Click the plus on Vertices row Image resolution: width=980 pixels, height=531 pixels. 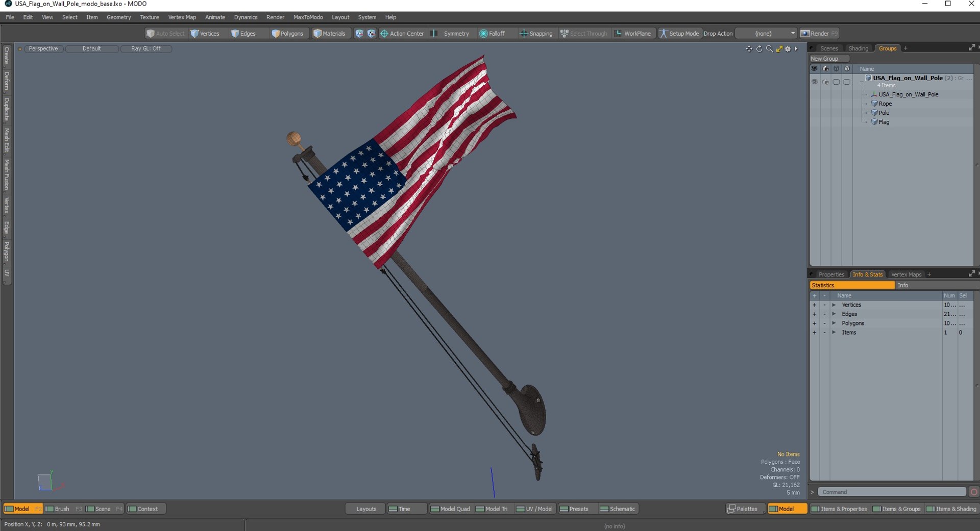click(x=815, y=305)
